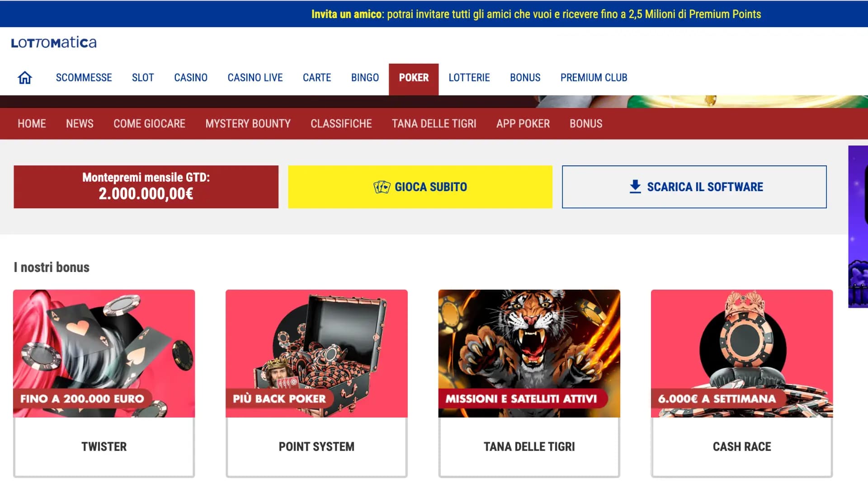This screenshot has width=868, height=488.
Task: Go to PREMIUM CLUB
Action: click(594, 78)
